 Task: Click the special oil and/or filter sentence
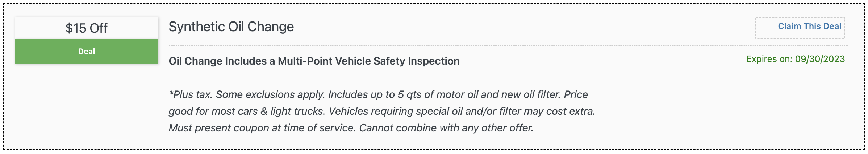point(462,111)
